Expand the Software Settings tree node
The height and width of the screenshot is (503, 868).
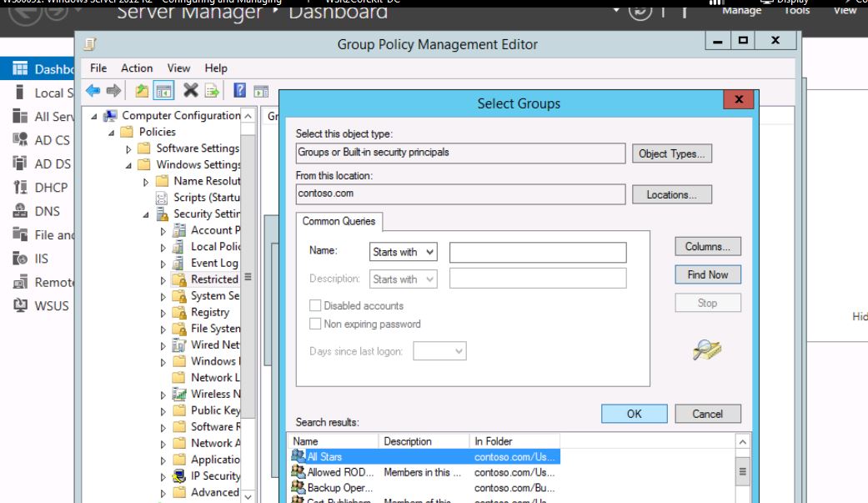[128, 149]
